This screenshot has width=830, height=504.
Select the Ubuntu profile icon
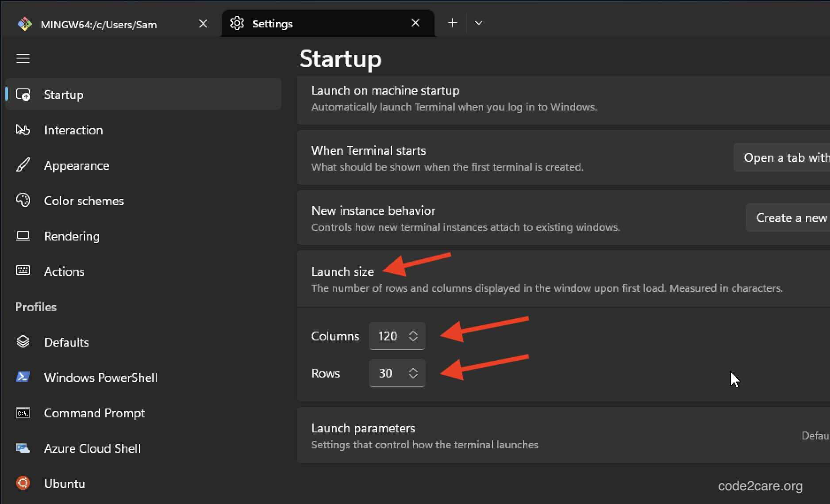(x=23, y=483)
